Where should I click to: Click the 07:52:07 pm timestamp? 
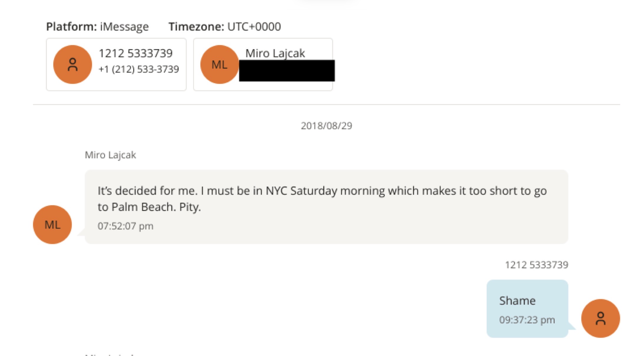point(125,226)
